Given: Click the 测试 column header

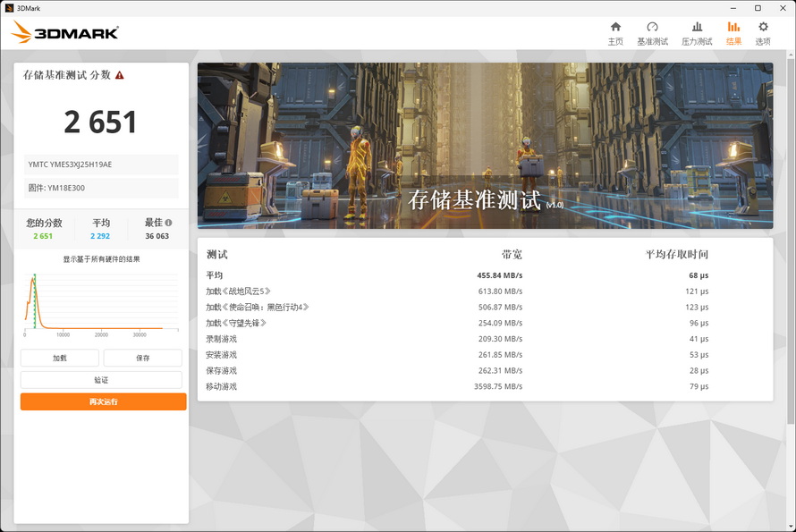Looking at the screenshot, I should pyautogui.click(x=216, y=254).
